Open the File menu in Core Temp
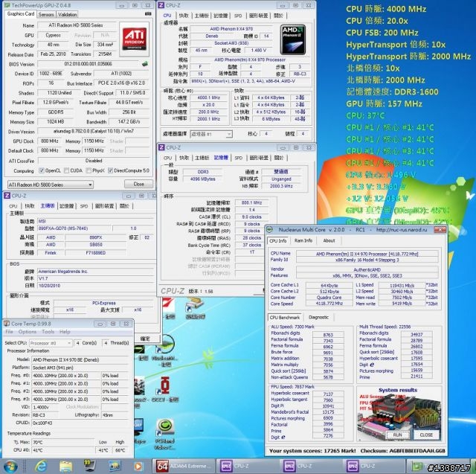This screenshot has height=474, width=476. (x=10, y=332)
